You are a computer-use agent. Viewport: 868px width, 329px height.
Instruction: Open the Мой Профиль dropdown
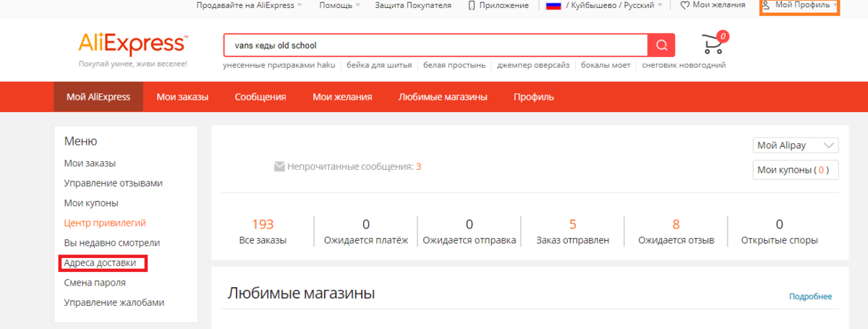point(799,5)
